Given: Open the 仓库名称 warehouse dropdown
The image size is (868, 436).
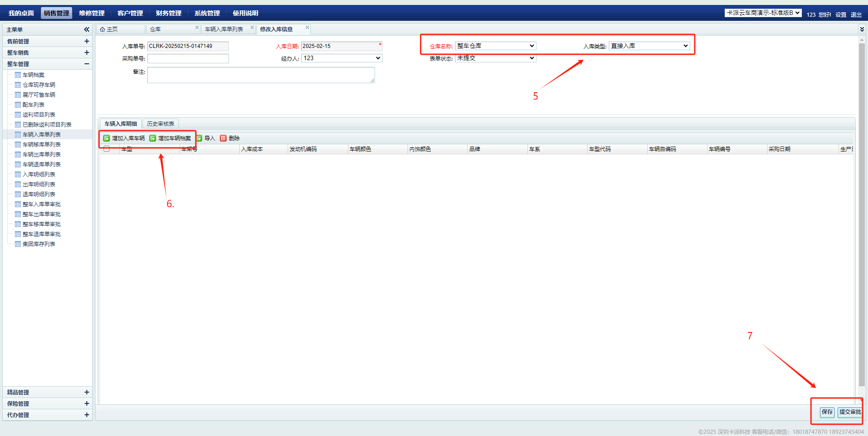Looking at the screenshot, I should (x=495, y=46).
